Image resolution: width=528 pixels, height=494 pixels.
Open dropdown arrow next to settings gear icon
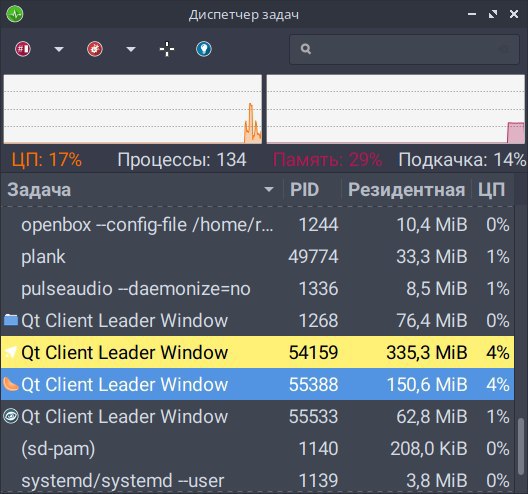click(x=131, y=50)
